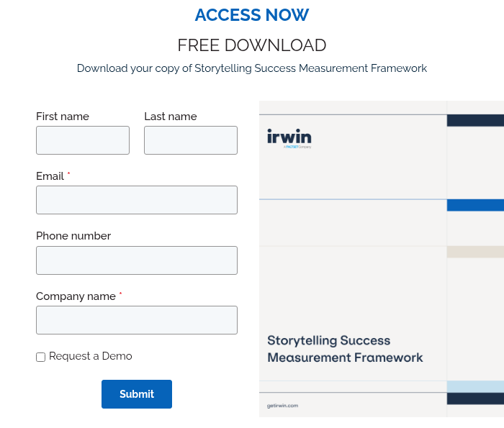Focus the Email input field
This screenshot has height=428, width=504.
[137, 200]
